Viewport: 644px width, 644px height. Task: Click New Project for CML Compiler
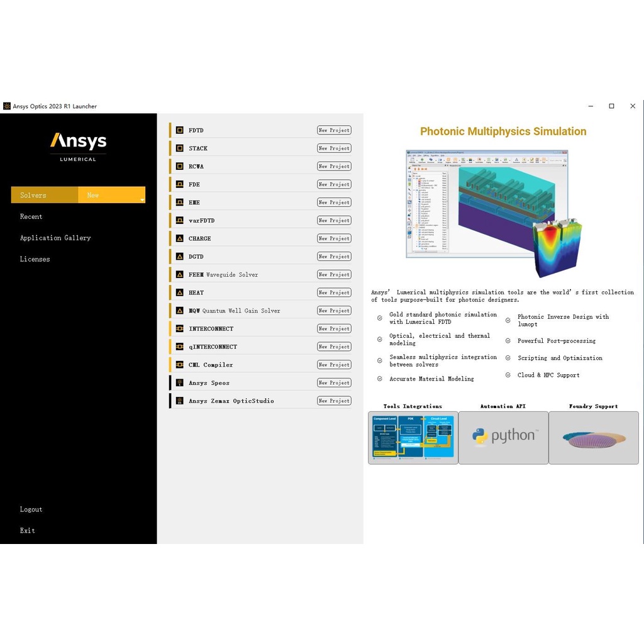coord(335,365)
